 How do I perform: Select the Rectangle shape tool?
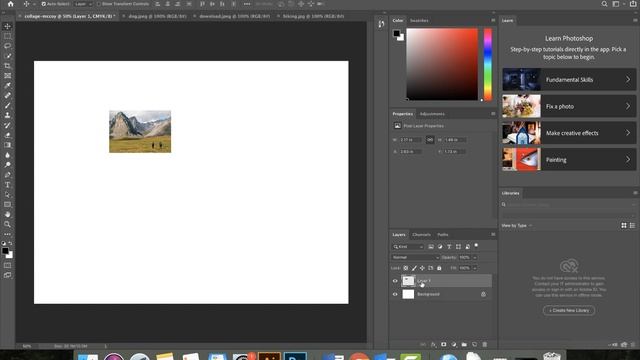pos(7,204)
